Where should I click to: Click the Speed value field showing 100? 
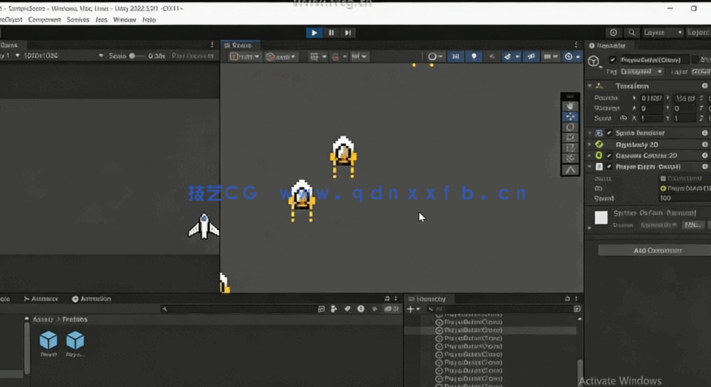pyautogui.click(x=684, y=198)
